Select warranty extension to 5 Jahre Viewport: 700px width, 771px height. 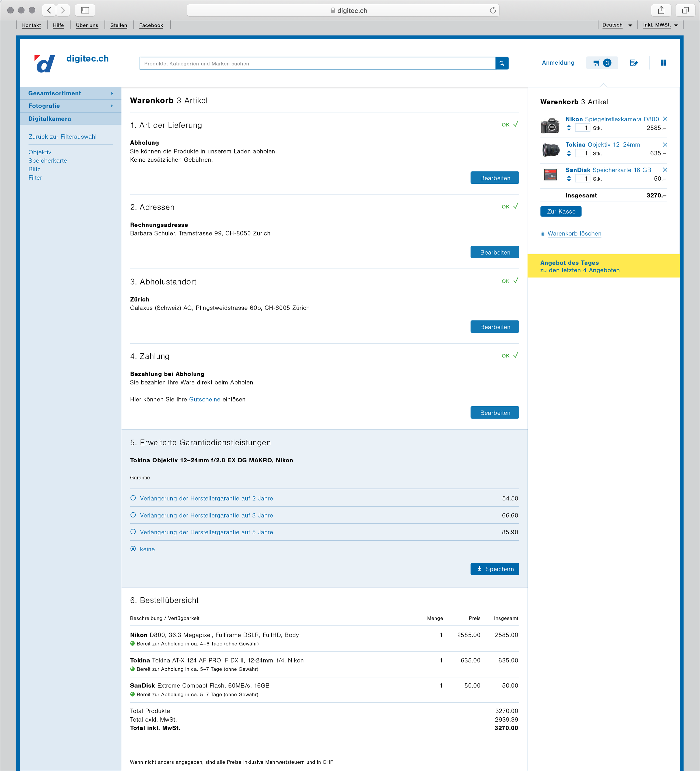pyautogui.click(x=133, y=532)
